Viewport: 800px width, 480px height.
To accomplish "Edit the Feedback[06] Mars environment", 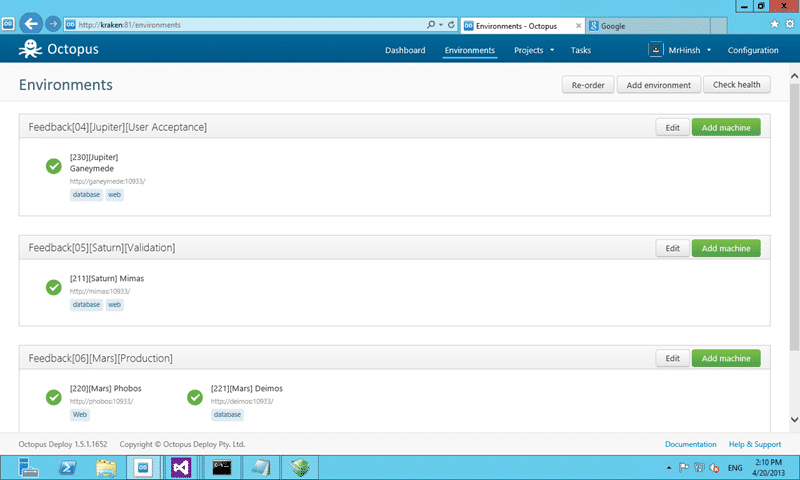I will [x=672, y=358].
